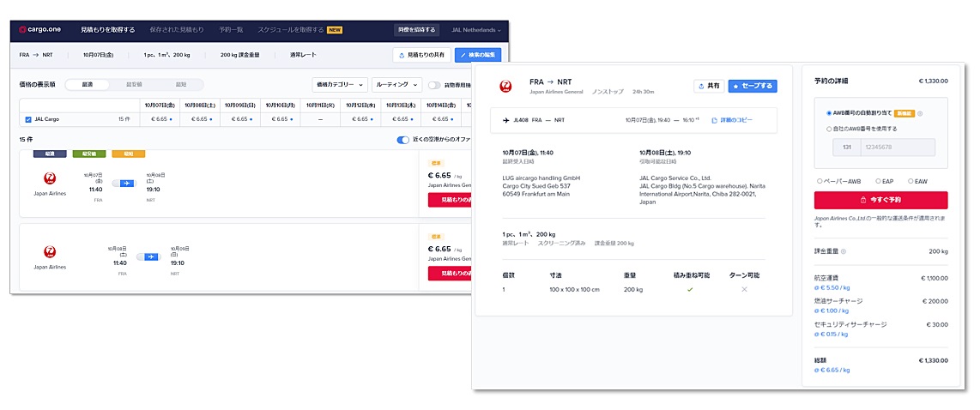
Task: Click € 6.65 price under 10月10日(月)
Action: [x=281, y=118]
